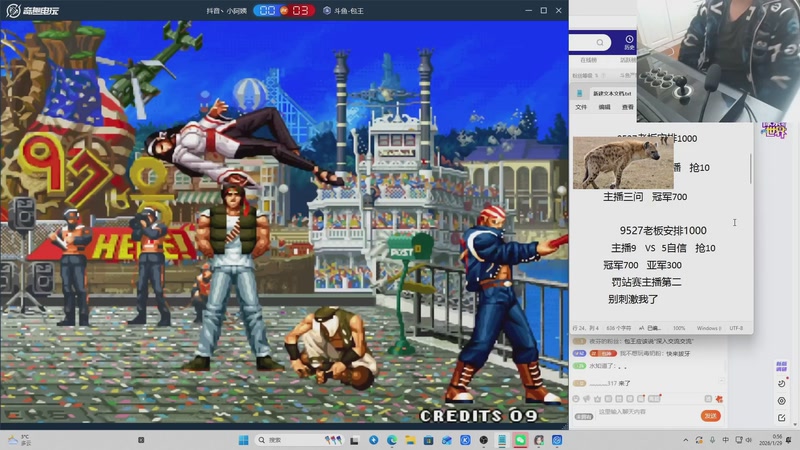Click chat message 快来拔牙
The height and width of the screenshot is (450, 800).
[x=678, y=353]
